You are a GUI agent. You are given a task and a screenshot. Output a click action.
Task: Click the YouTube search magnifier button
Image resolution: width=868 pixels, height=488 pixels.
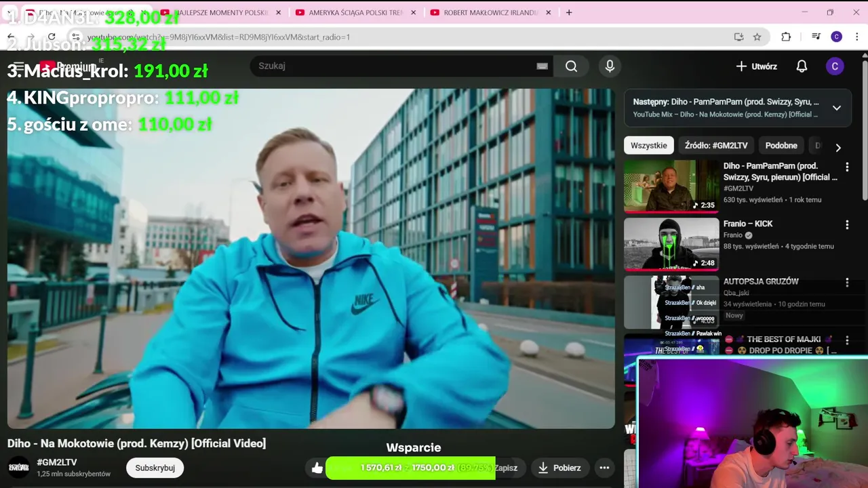tap(571, 66)
